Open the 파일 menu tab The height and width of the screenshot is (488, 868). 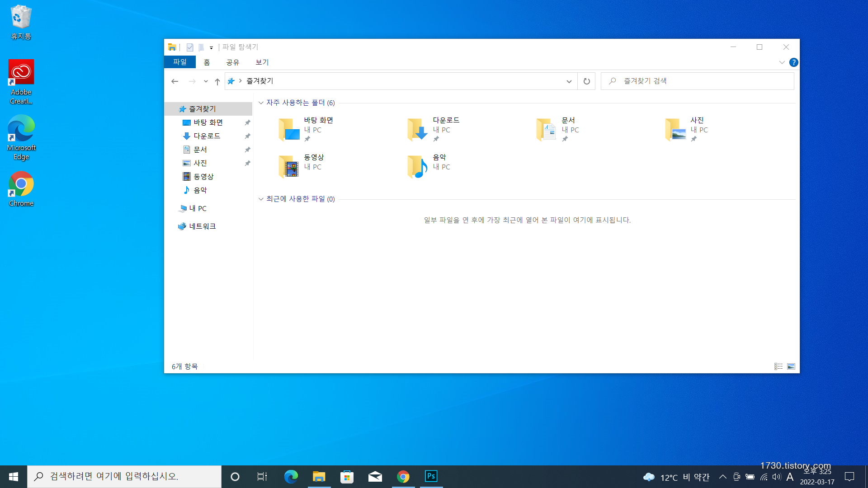point(179,62)
